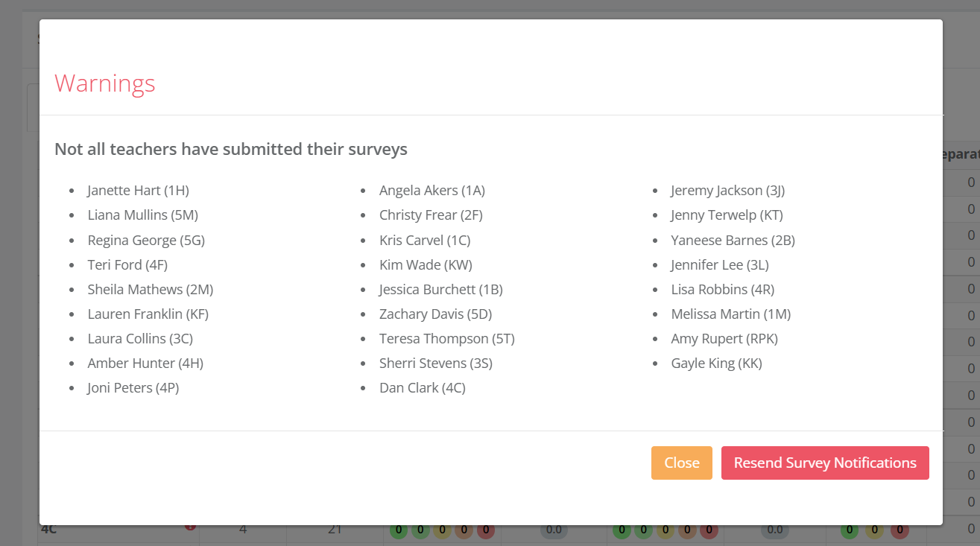This screenshot has width=980, height=546.
Task: Click the Warnings dialog title
Action: click(x=105, y=83)
